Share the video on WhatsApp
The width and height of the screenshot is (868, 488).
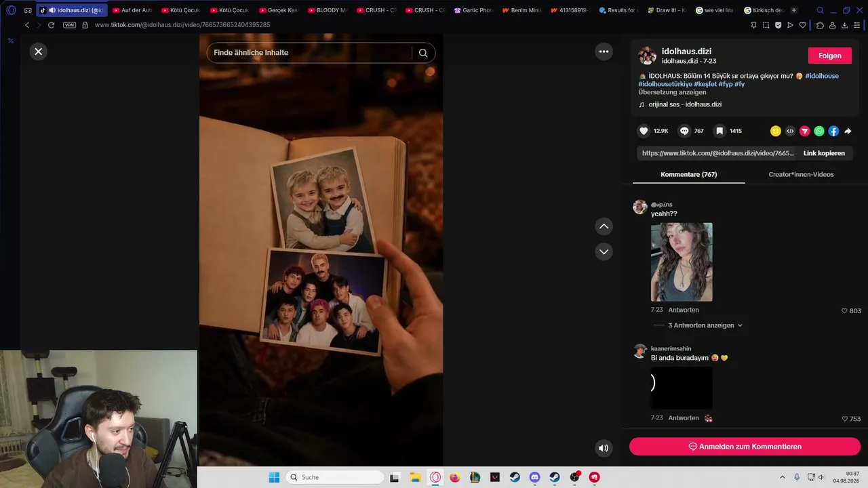click(x=819, y=131)
